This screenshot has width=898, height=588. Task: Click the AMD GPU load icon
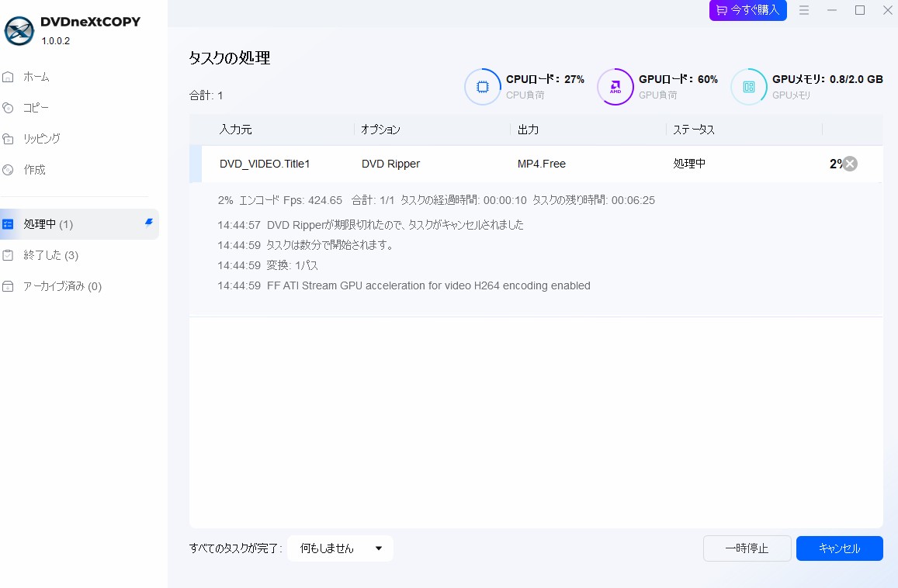[615, 86]
